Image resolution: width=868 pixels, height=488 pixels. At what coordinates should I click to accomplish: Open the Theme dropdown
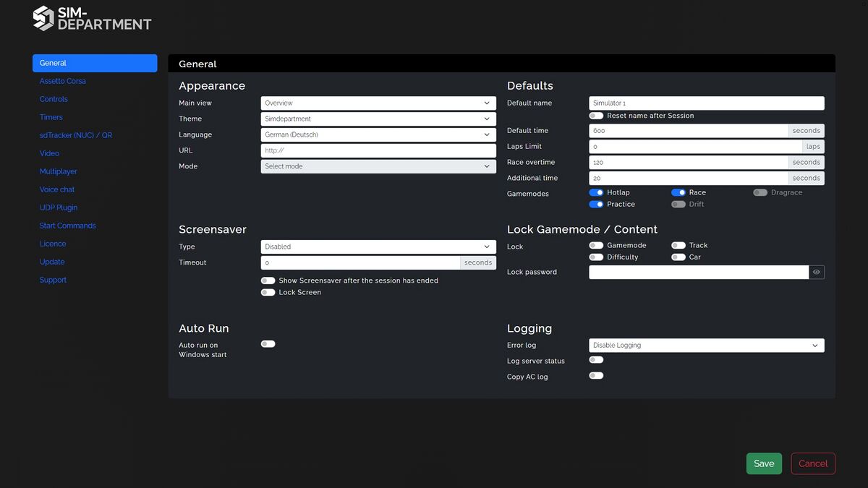click(x=378, y=119)
